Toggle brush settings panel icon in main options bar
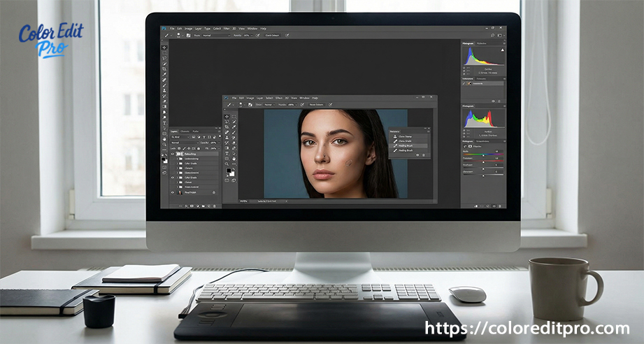The image size is (644, 344). pyautogui.click(x=189, y=35)
